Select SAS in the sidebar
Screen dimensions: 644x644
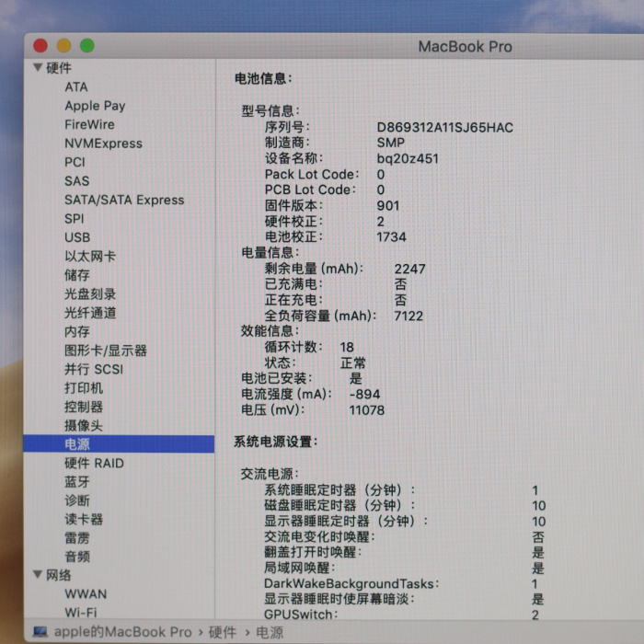pyautogui.click(x=76, y=181)
